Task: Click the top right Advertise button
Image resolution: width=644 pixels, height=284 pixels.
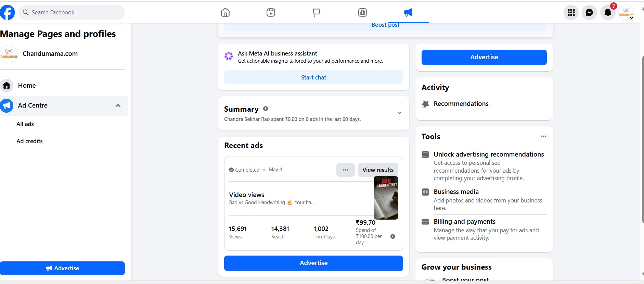Action: [484, 57]
